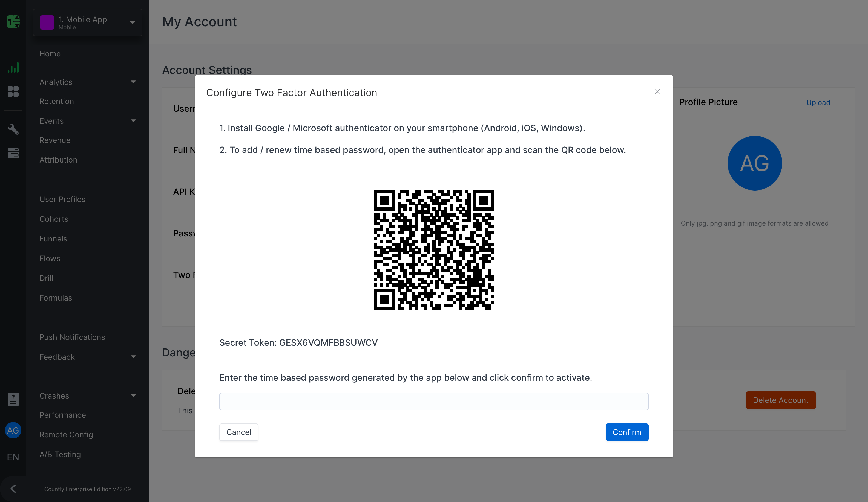Go to Home in sidebar
The height and width of the screenshot is (502, 868).
[50, 54]
